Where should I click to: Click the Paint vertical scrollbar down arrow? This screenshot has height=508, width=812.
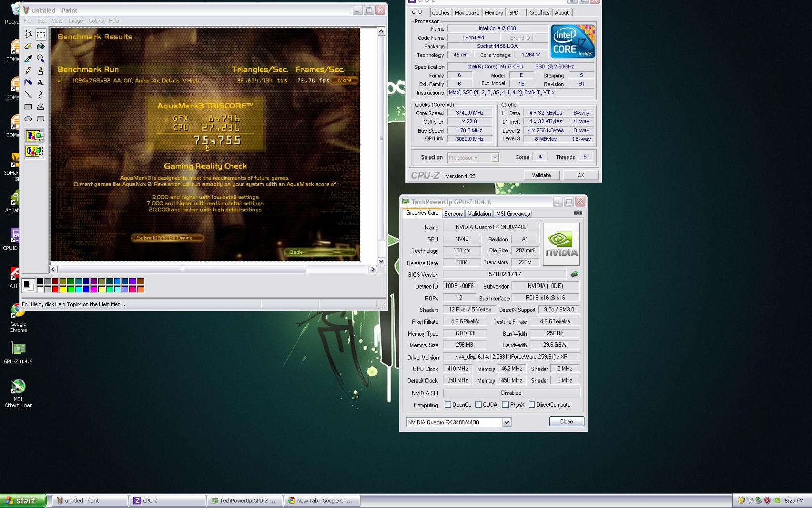coord(381,261)
